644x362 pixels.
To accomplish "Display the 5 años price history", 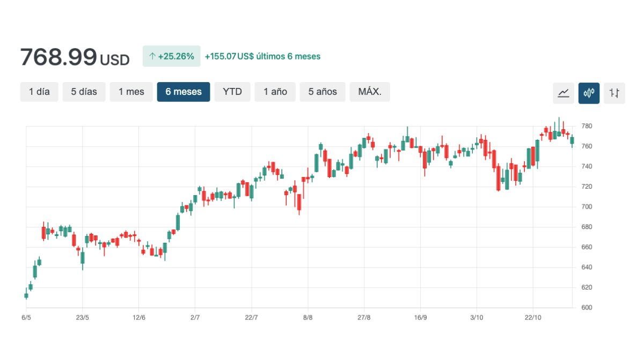I will (323, 92).
